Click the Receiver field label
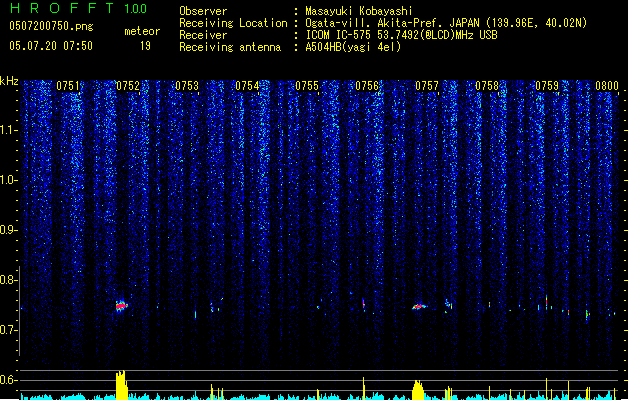This screenshot has height=400, width=629. (203, 35)
